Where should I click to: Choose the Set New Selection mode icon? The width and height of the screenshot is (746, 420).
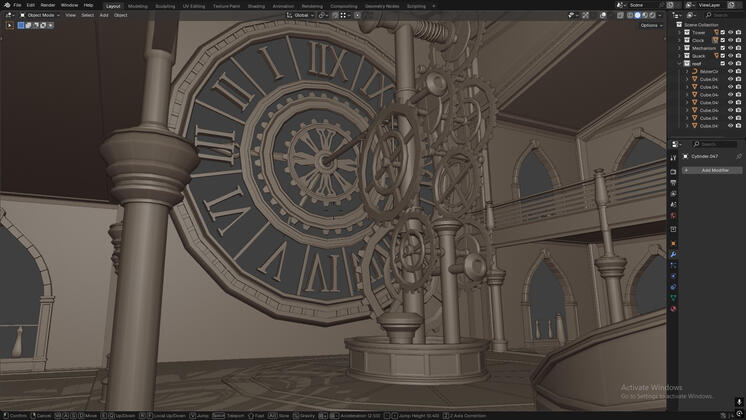tap(21, 25)
